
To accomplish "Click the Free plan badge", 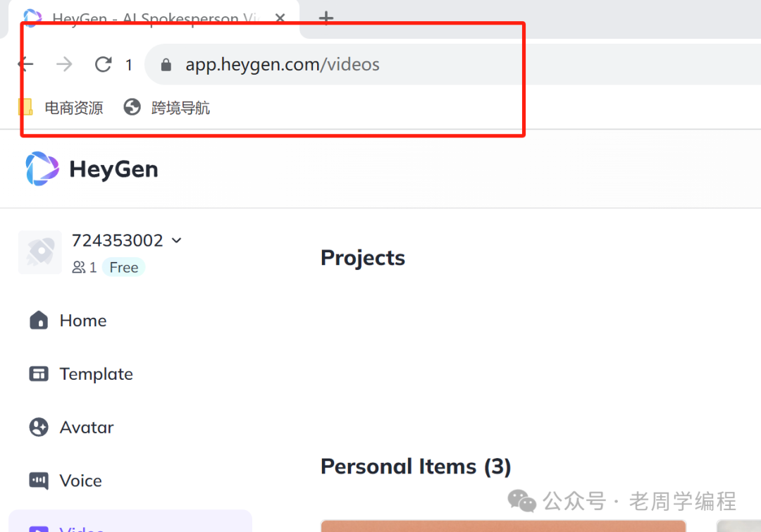I will (x=124, y=268).
